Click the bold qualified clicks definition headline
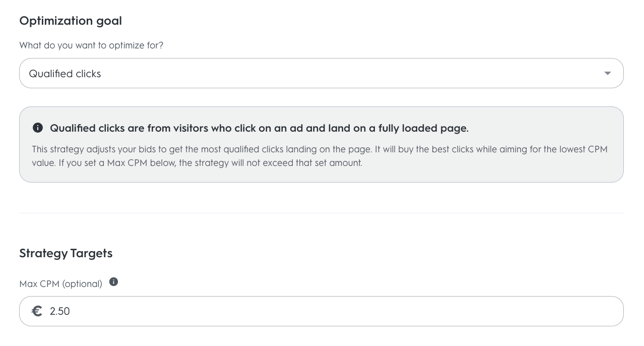 (x=259, y=128)
